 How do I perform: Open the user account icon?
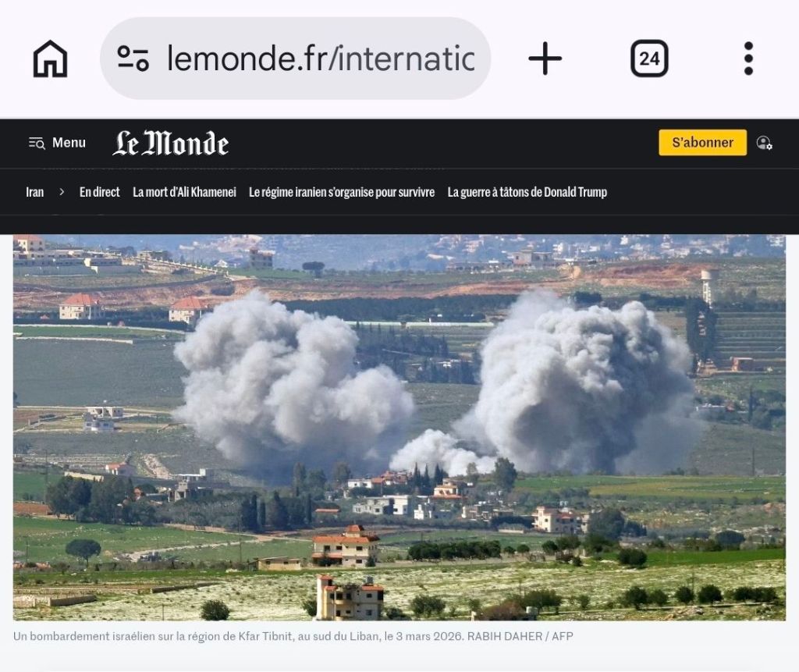[x=764, y=143]
